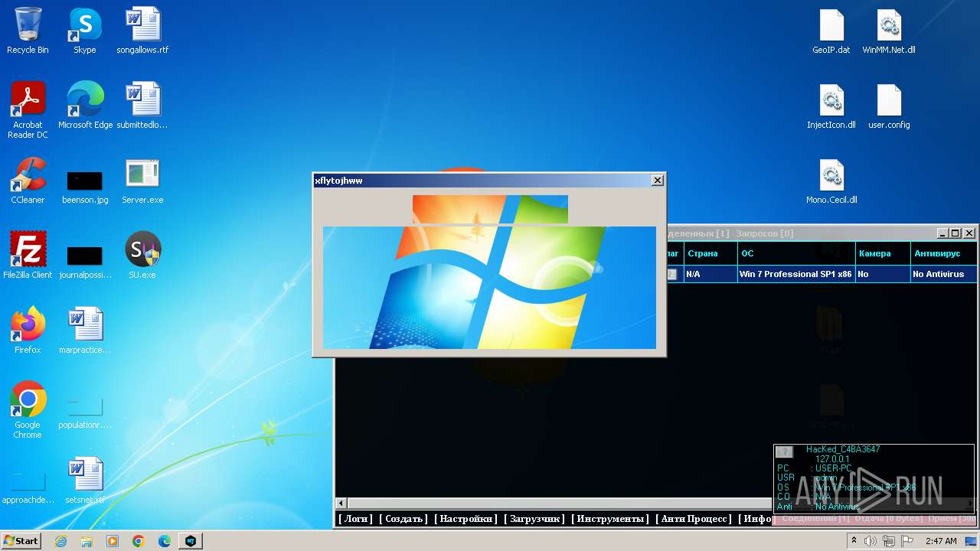Open the [ Загрузчик ] menu
The height and width of the screenshot is (551, 980).
[534, 519]
